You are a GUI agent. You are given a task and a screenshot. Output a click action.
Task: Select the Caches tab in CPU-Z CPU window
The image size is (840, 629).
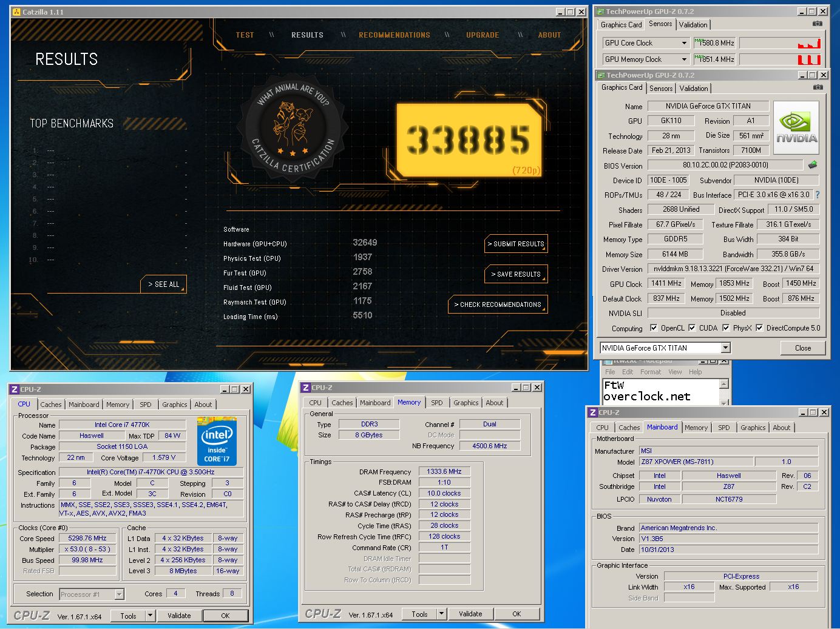(x=51, y=405)
